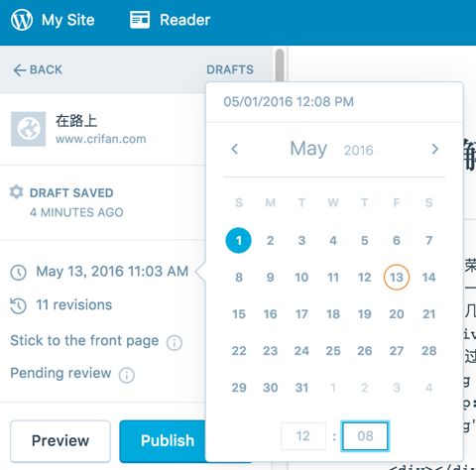Select May 25 in calendar

pos(333,350)
